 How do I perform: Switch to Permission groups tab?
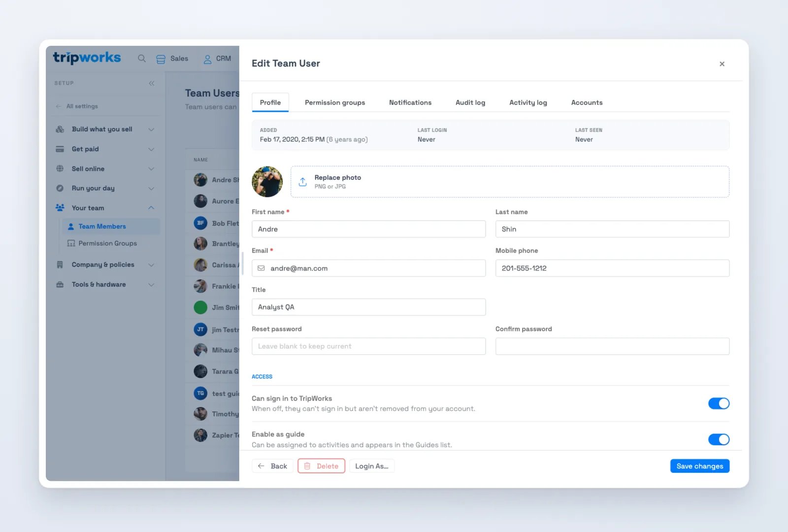tap(335, 102)
